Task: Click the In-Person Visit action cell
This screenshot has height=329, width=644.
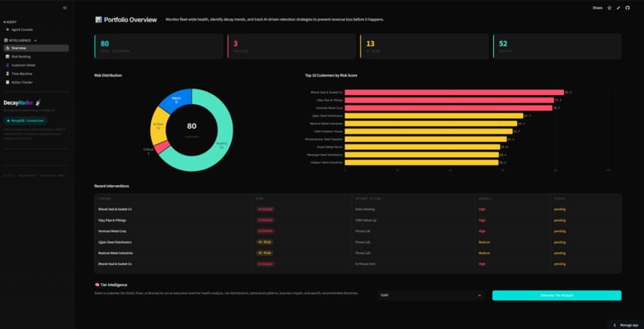Action: coord(364,264)
